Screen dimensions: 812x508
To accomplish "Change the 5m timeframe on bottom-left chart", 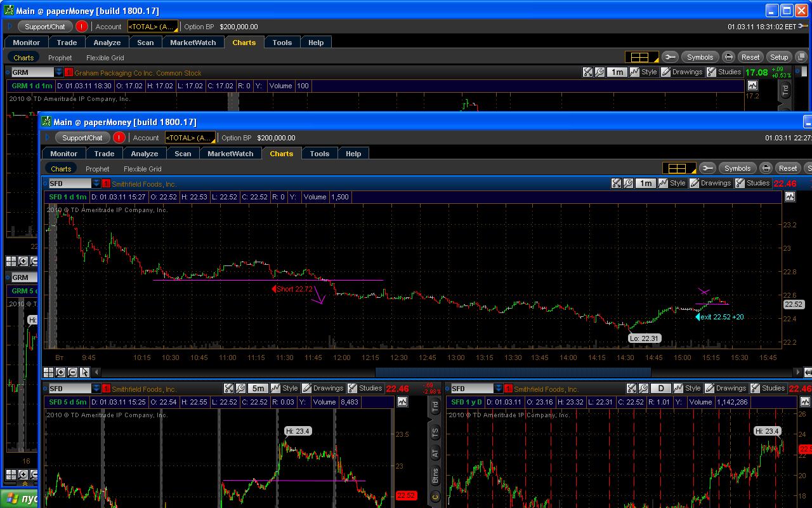I will tap(258, 388).
